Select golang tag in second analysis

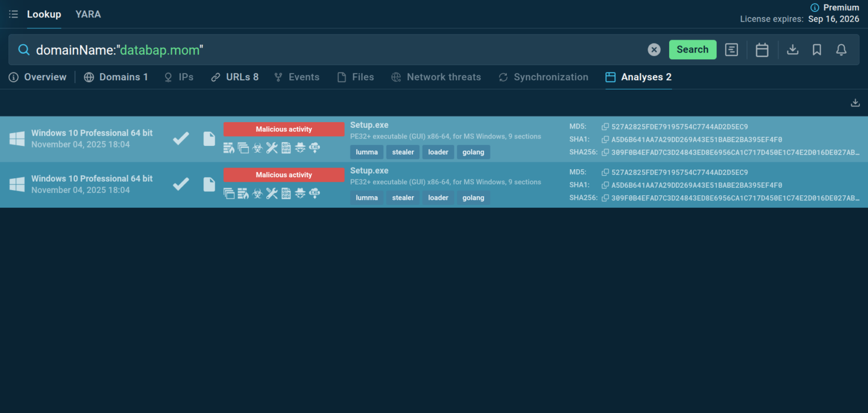(473, 198)
